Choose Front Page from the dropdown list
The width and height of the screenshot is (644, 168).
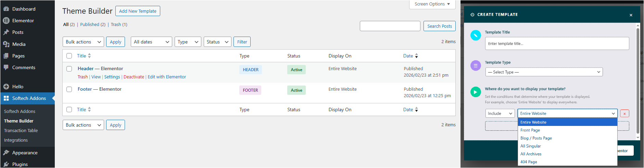point(568,130)
